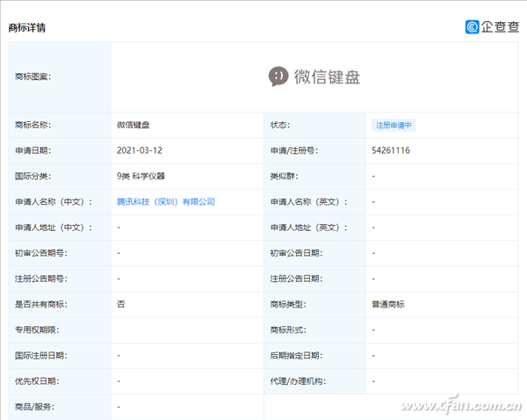Screen dimensions: 527x420
Task: Click the 申请日期 label
Action: pyautogui.click(x=33, y=150)
